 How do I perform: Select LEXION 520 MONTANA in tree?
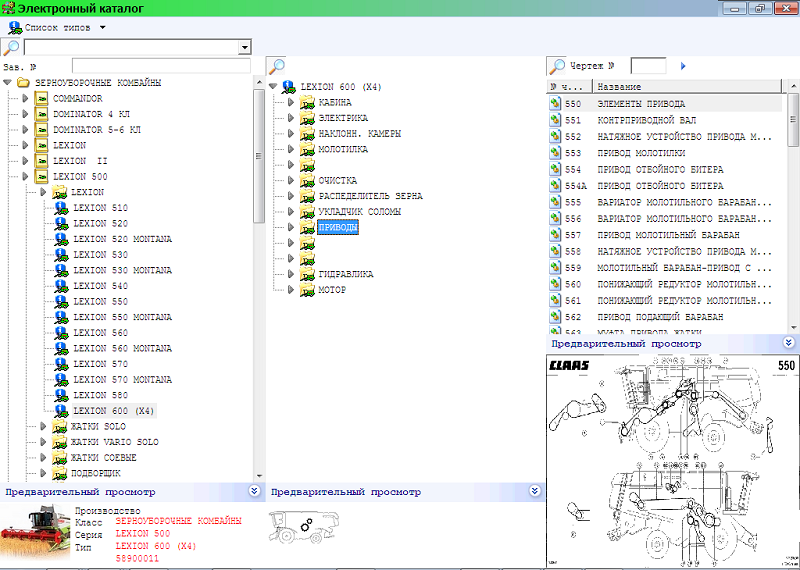(122, 239)
